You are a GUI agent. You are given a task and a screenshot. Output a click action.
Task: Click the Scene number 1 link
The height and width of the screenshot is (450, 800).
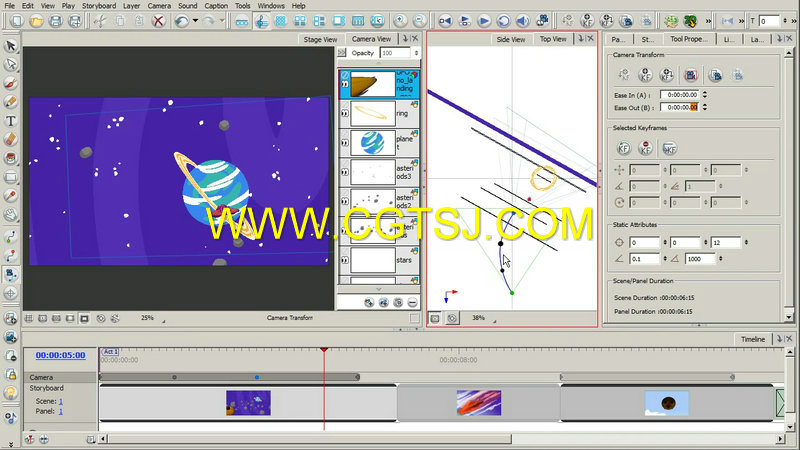(61, 402)
